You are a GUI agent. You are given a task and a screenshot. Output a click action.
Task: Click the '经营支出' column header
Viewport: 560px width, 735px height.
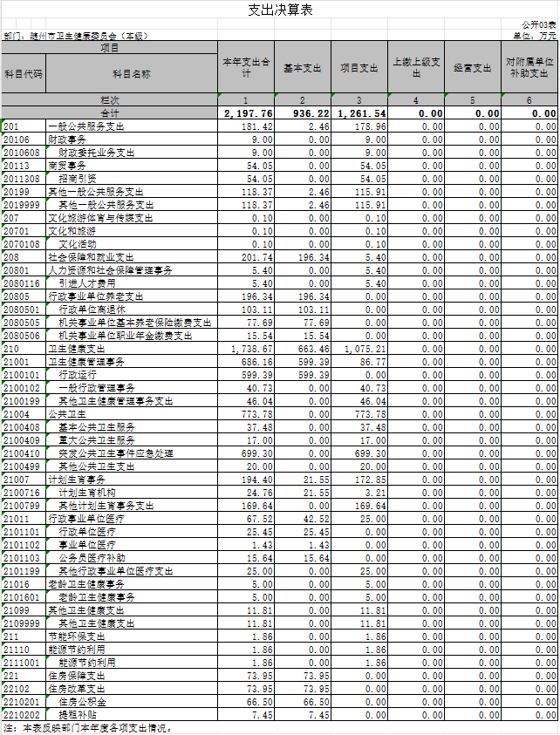pyautogui.click(x=475, y=68)
